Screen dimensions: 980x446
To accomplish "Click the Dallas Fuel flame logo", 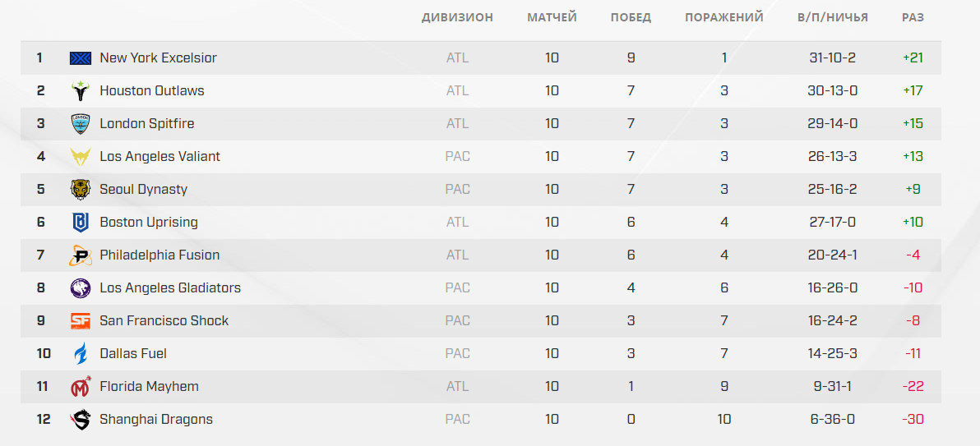I will tap(81, 353).
